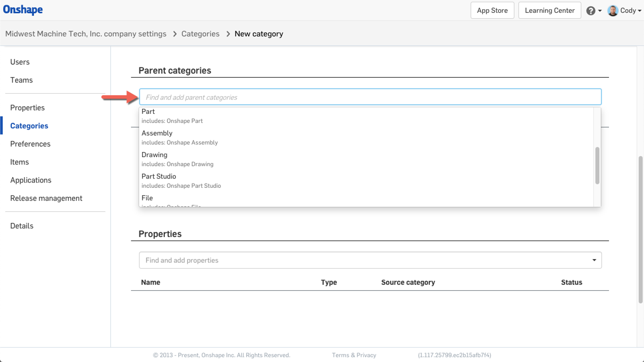
Task: Navigate to the Items page
Action: [19, 162]
